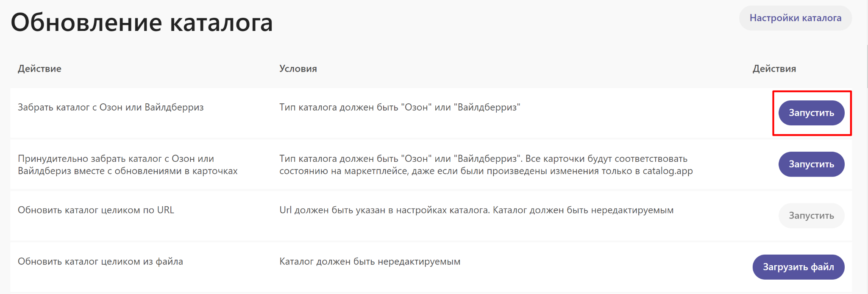Click the greyed-out Запустить button for URL update
Screen dimensions: 868x294
811,216
